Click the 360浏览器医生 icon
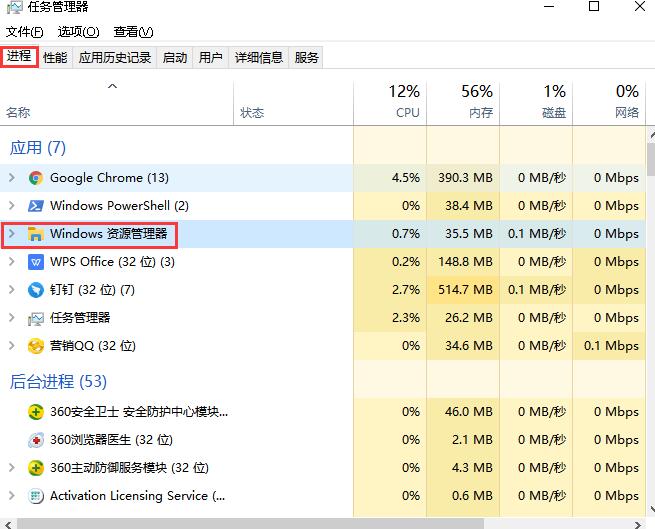Screen dimensions: 655x529 tap(36, 440)
